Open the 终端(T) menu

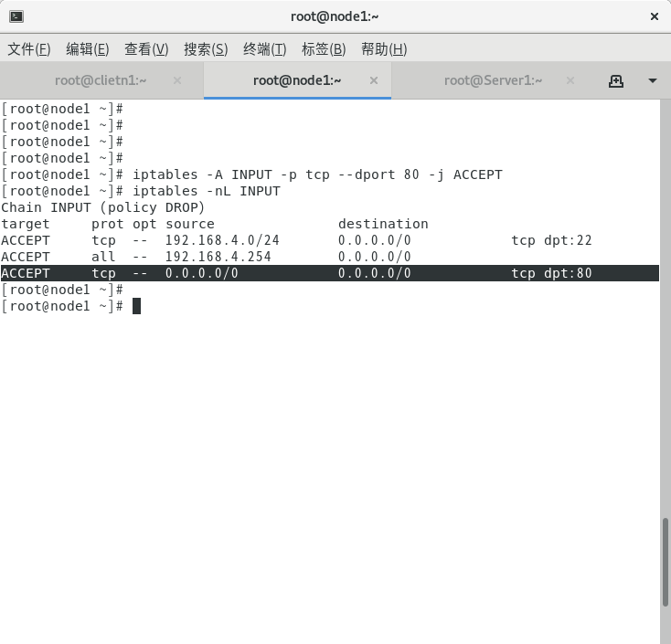tap(264, 49)
